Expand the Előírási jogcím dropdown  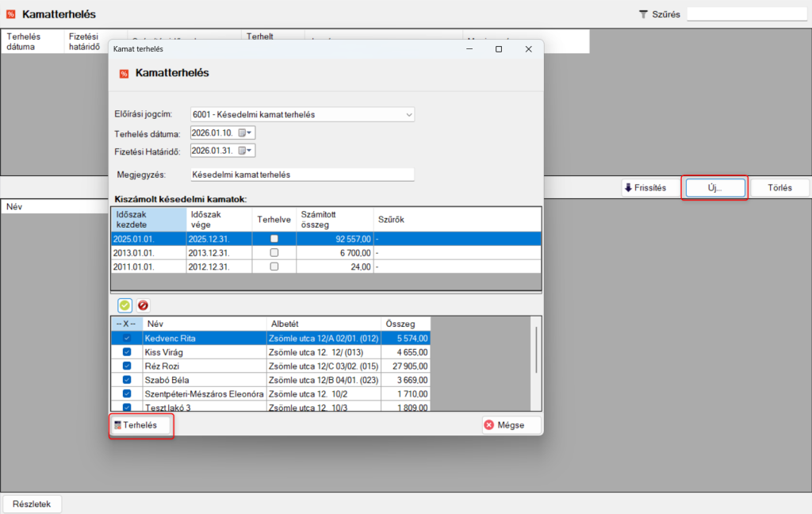(x=408, y=115)
